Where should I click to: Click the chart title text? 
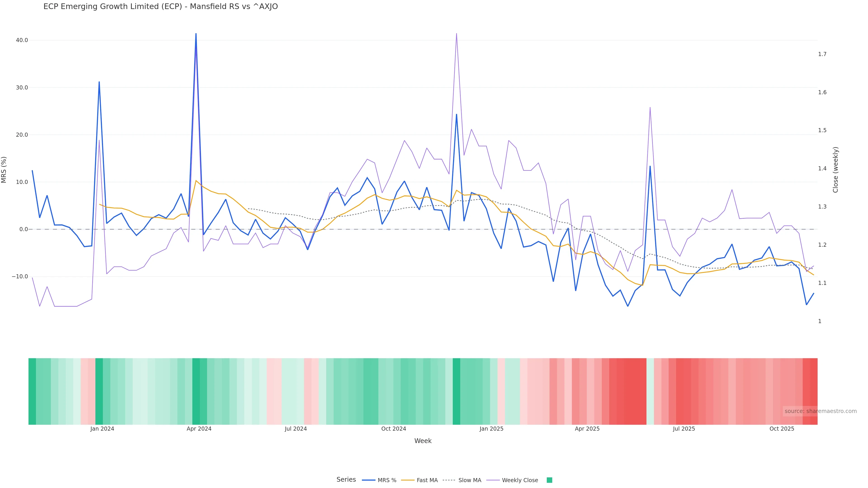click(160, 7)
